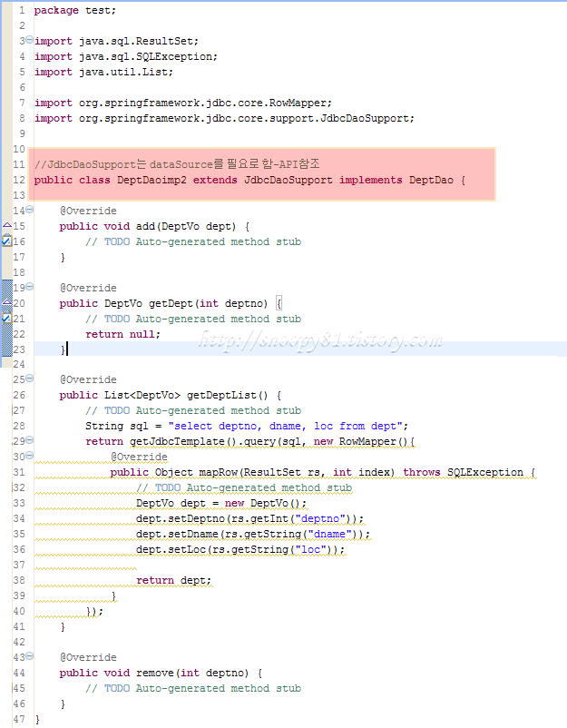Viewport: 567px width, 728px height.
Task: Collapse the add method fold at line 14
Action: [x=29, y=210]
